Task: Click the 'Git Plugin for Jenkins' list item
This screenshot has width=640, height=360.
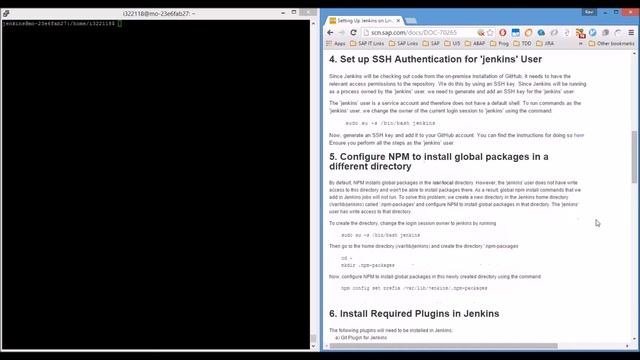Action: [x=361, y=338]
